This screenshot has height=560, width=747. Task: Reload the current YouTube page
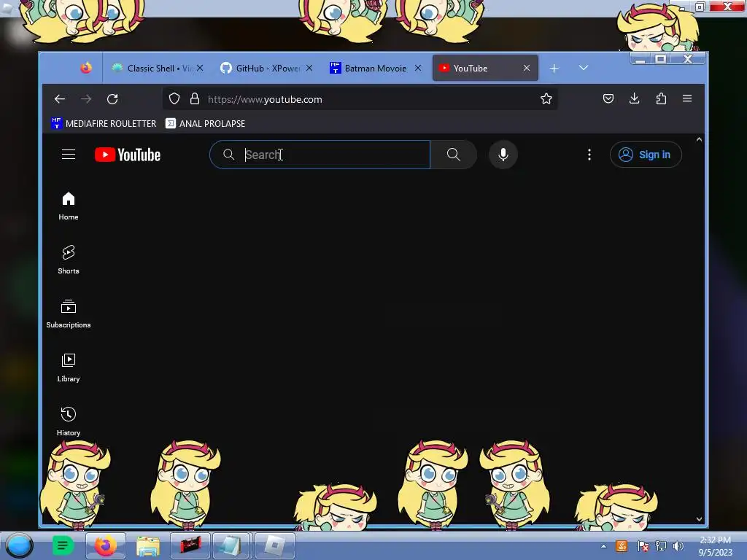coord(112,99)
